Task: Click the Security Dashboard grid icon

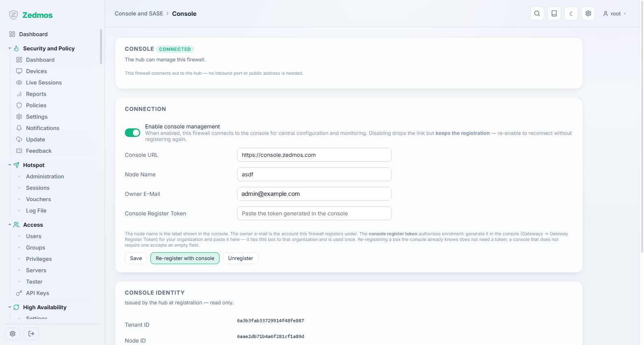Action: pyautogui.click(x=19, y=60)
